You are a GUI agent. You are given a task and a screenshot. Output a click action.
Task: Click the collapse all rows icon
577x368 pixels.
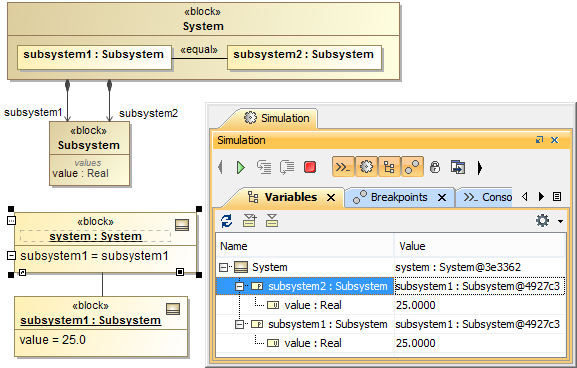point(272,221)
